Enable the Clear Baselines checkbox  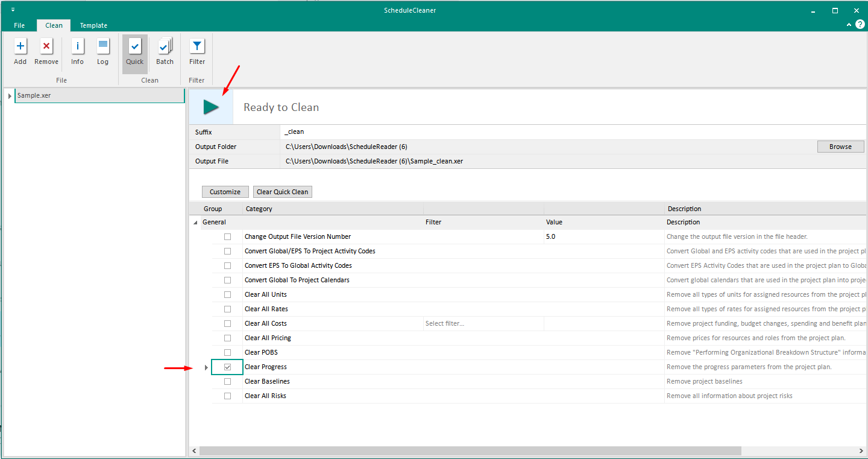coord(227,381)
